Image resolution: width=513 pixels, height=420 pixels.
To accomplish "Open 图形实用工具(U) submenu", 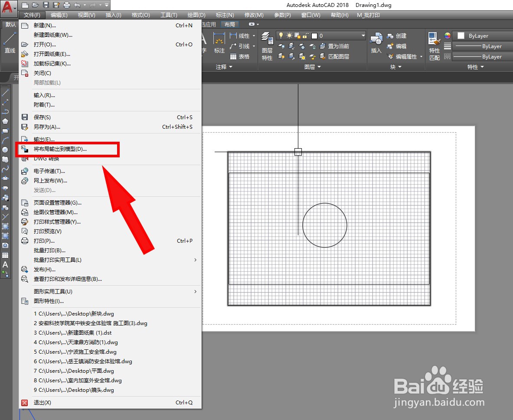I will [110, 291].
